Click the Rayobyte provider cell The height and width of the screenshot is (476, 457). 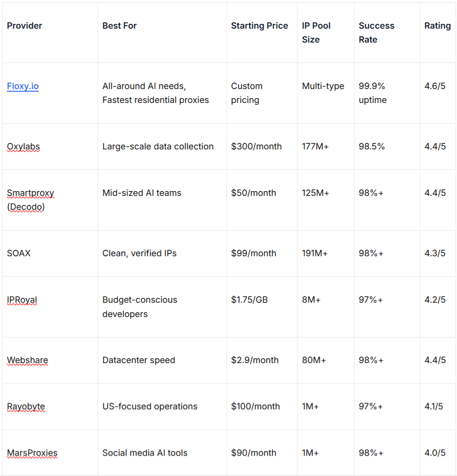(x=26, y=407)
